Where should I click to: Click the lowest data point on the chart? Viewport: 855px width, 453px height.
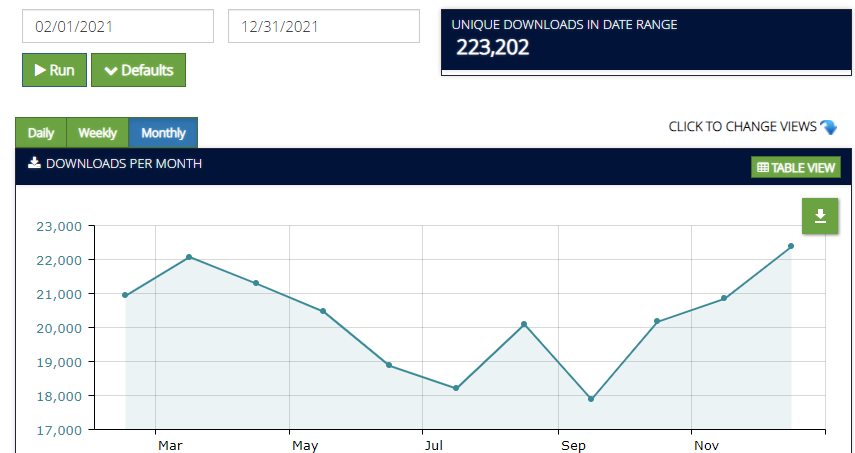click(x=591, y=399)
